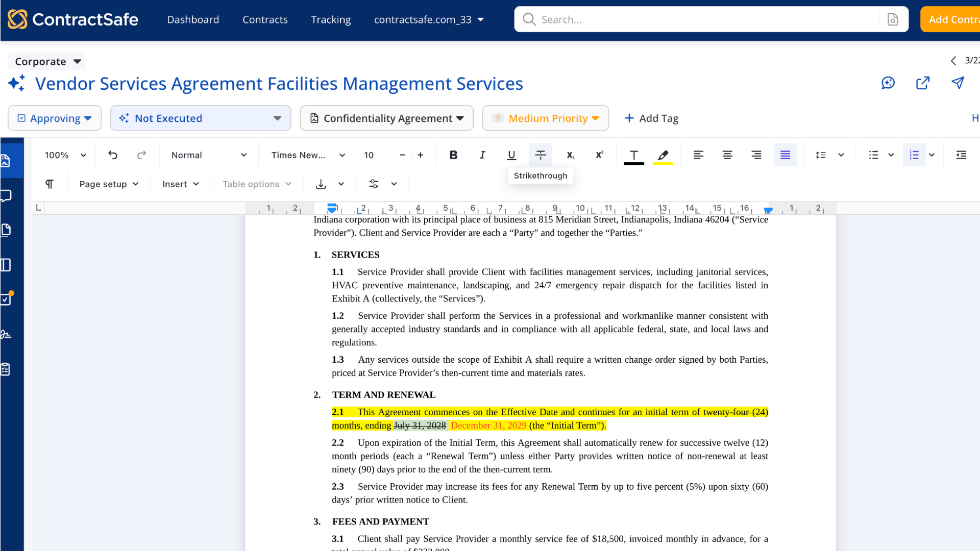
Task: Increase the font size with plus
Action: coord(421,155)
